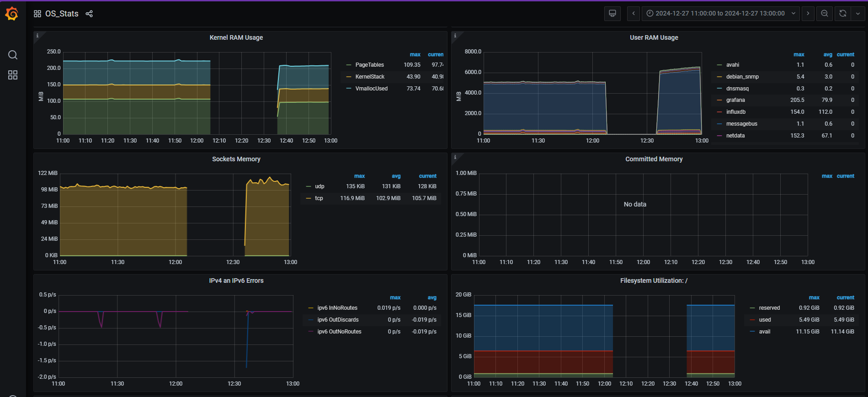Open the User RAM Usage panel title menu
The height and width of the screenshot is (397, 868).
654,37
